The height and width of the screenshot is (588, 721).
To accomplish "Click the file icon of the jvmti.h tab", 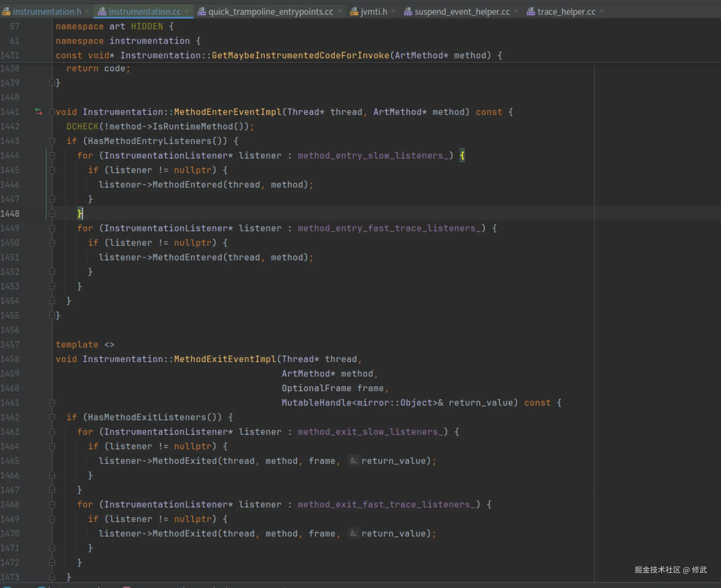I will [x=354, y=12].
